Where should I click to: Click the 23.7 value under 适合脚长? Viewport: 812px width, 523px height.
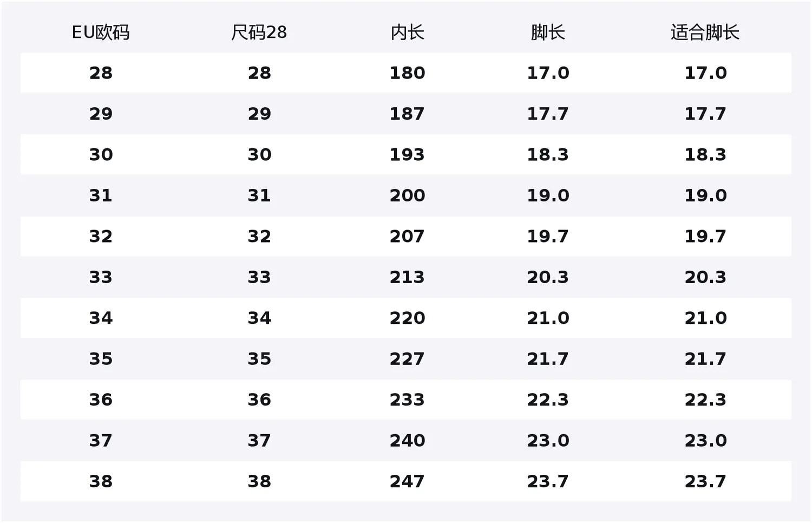[x=705, y=481]
